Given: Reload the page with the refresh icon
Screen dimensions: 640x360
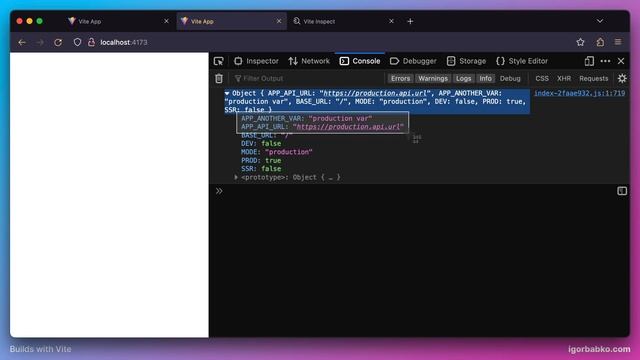Looking at the screenshot, I should (58, 42).
